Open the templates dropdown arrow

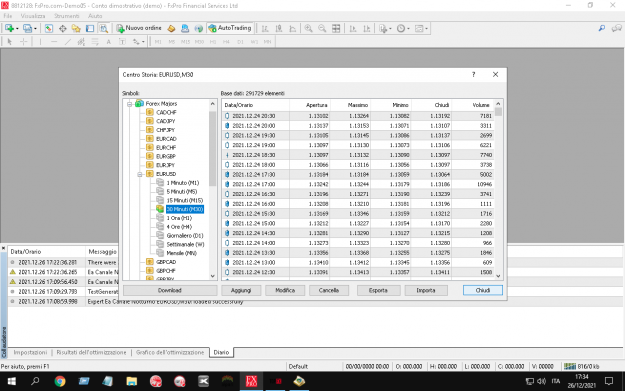[x=426, y=28]
